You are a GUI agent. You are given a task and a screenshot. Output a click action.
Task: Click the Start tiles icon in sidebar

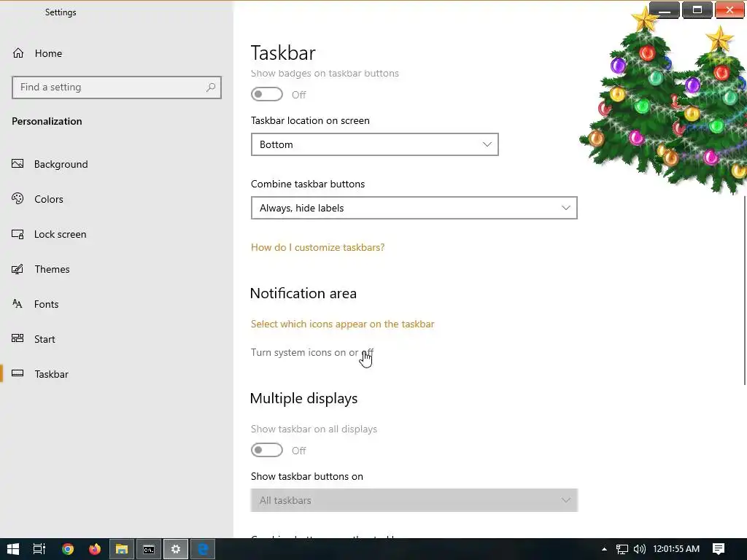pos(18,338)
